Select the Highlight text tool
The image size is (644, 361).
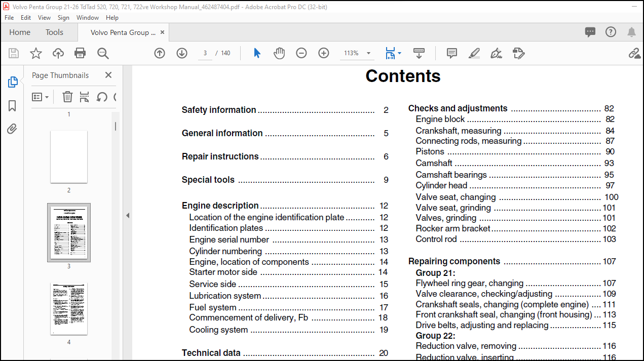coord(474,53)
